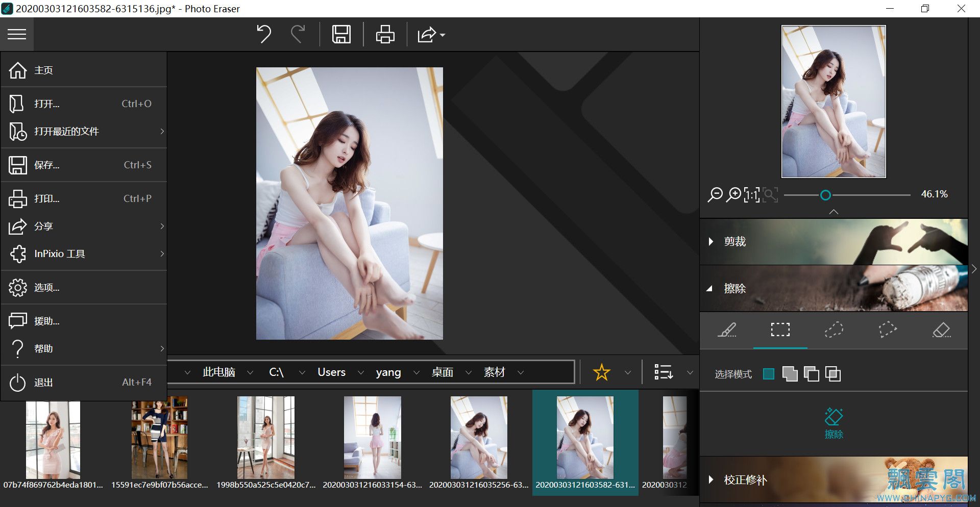Open 打开最近的文件 submenu
The image size is (980, 507).
[x=84, y=131]
